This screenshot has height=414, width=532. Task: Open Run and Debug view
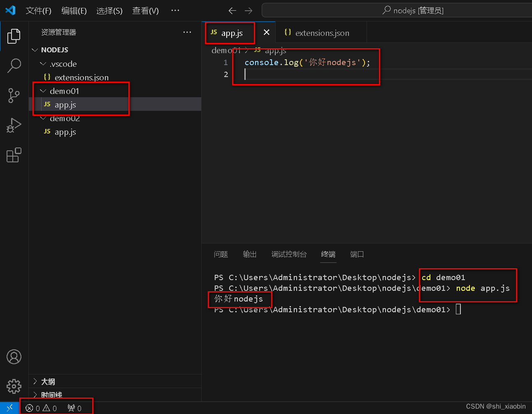pyautogui.click(x=14, y=125)
